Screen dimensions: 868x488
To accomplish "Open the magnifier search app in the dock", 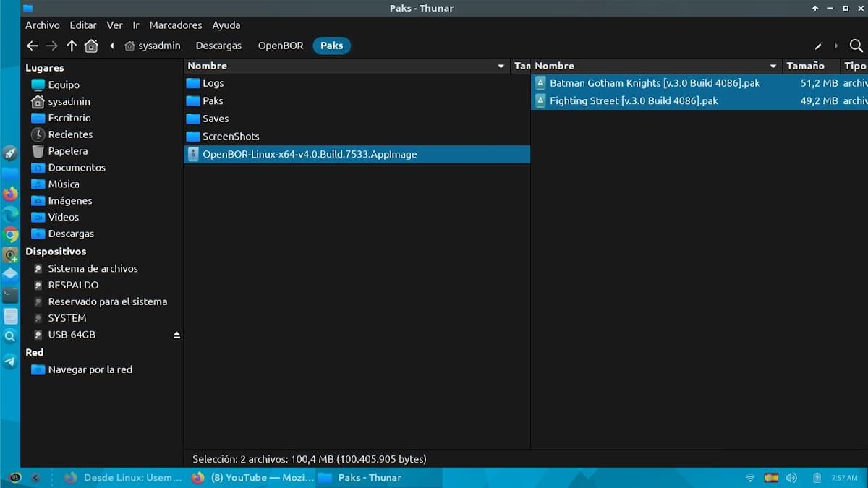I will (x=10, y=336).
